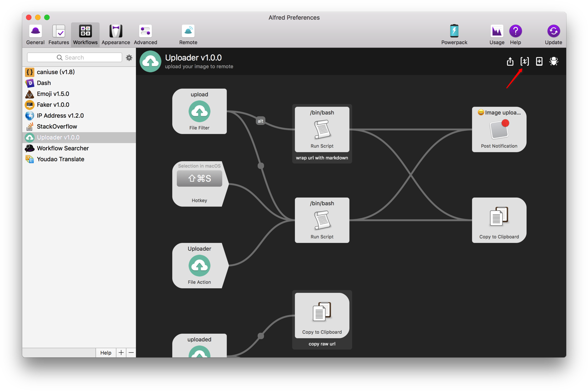
Task: Select Copy to Clipboard node labeled copy raw url
Action: pyautogui.click(x=322, y=316)
